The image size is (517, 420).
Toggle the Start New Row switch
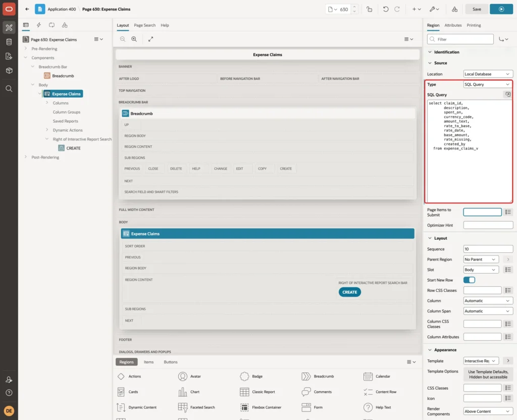pyautogui.click(x=469, y=280)
